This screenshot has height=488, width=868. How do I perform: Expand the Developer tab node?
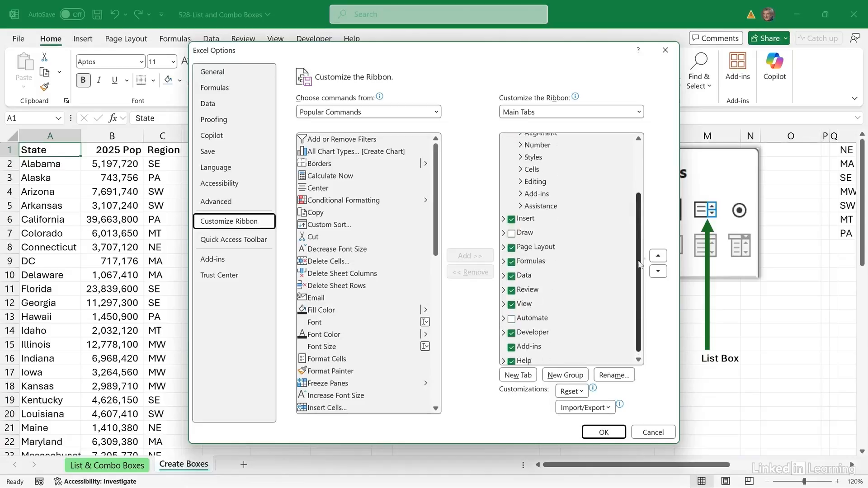tap(503, 333)
